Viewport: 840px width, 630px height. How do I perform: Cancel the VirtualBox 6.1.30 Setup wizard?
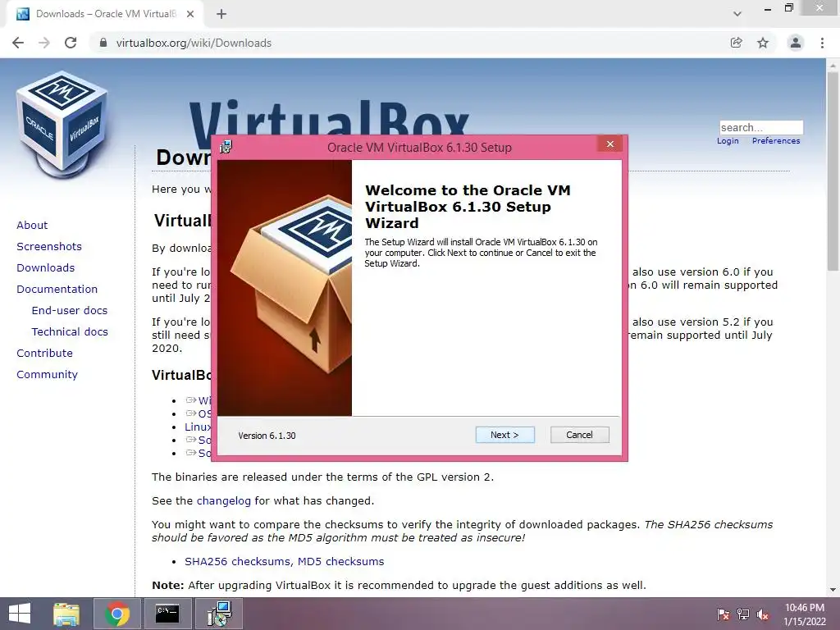click(x=580, y=435)
